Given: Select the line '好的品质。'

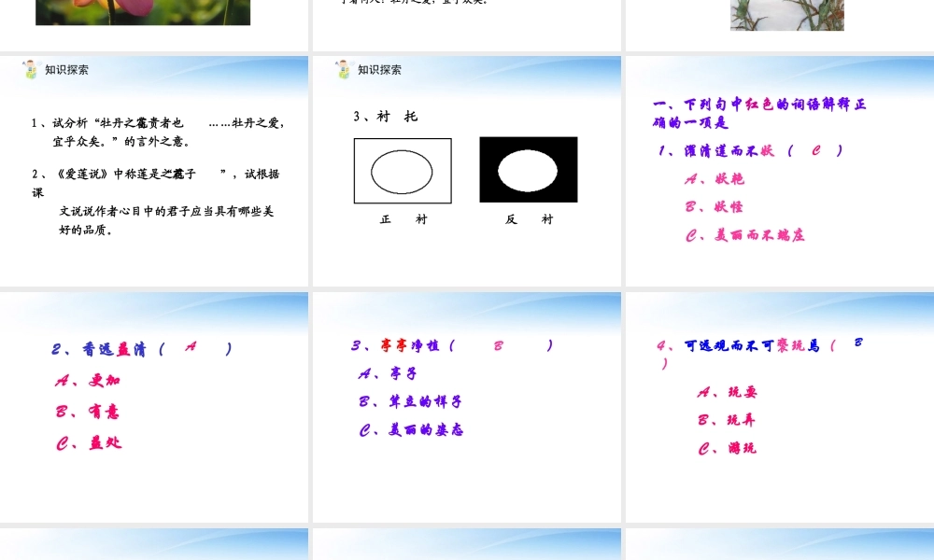Looking at the screenshot, I should (x=86, y=230).
